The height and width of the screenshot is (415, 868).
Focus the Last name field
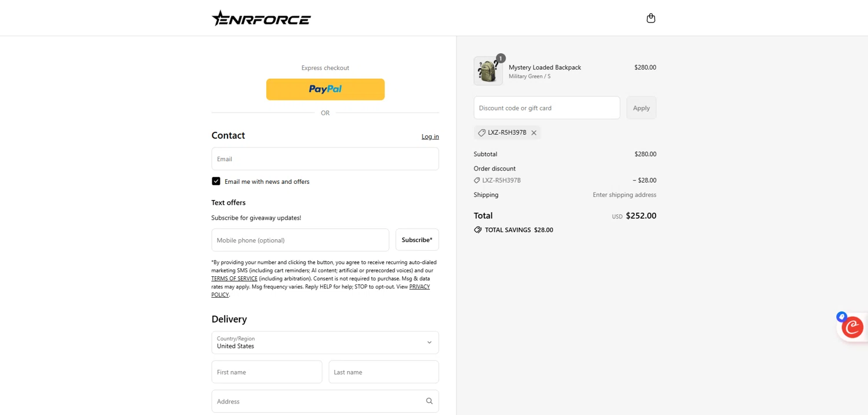[x=384, y=372]
